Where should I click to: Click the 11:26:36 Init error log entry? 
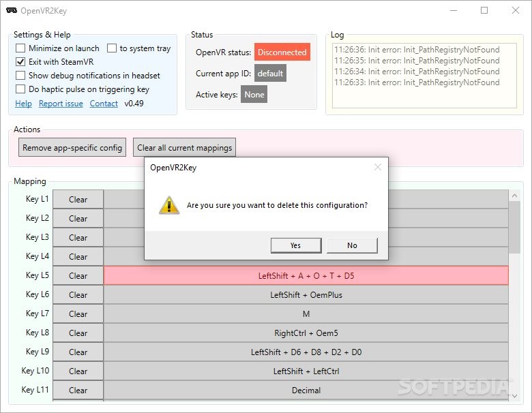click(417, 50)
